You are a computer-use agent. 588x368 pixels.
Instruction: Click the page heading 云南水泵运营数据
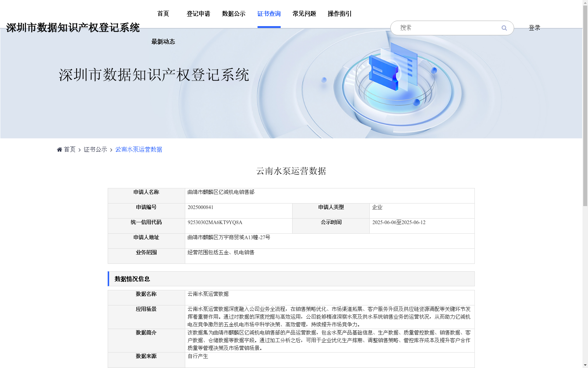(291, 171)
